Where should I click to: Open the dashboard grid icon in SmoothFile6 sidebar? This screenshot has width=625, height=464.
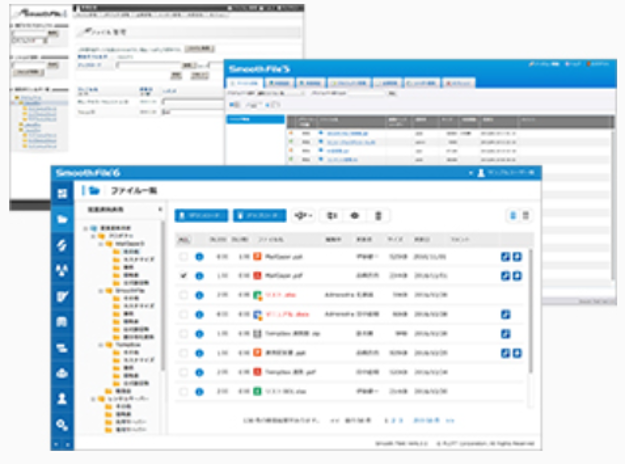coord(62,194)
